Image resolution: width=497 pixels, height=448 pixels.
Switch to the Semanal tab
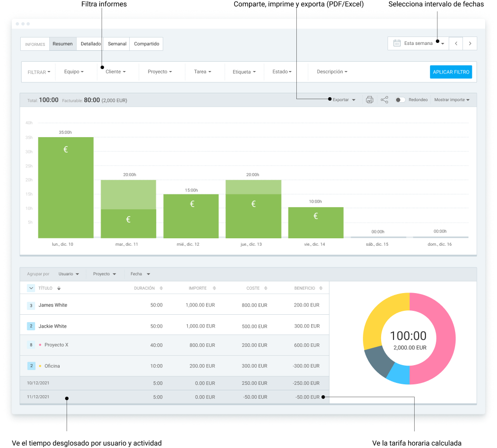[x=117, y=44]
